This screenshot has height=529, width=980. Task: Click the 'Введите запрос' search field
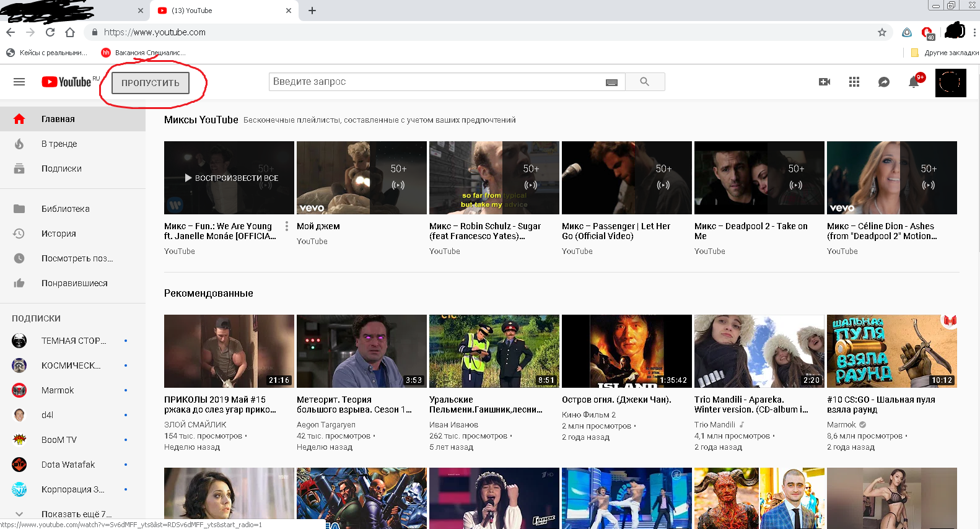point(434,82)
